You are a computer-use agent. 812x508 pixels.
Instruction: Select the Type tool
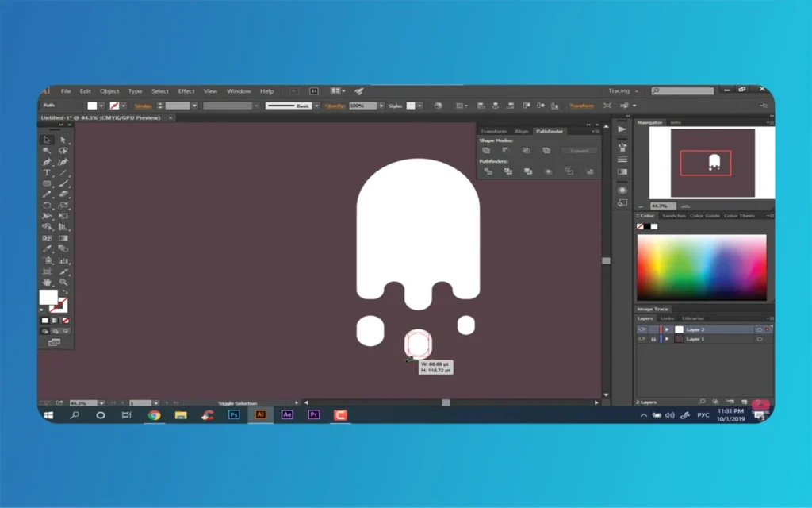pos(47,172)
